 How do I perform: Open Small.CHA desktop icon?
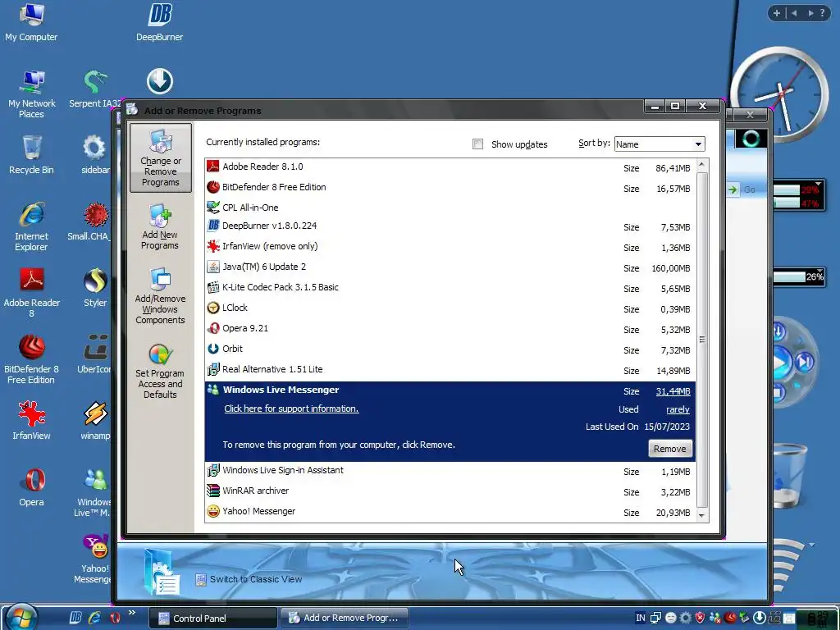tap(92, 221)
